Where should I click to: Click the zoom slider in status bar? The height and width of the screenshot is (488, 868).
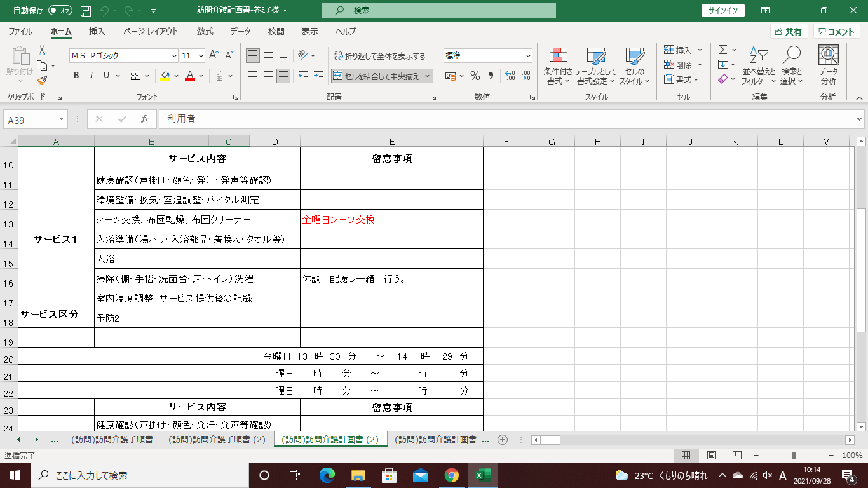point(794,456)
